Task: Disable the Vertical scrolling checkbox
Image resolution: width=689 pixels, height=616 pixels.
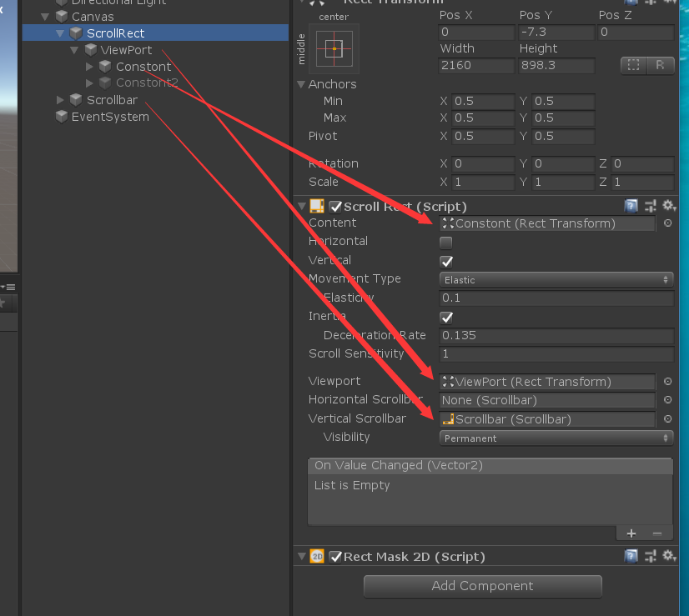Action: pos(445,260)
